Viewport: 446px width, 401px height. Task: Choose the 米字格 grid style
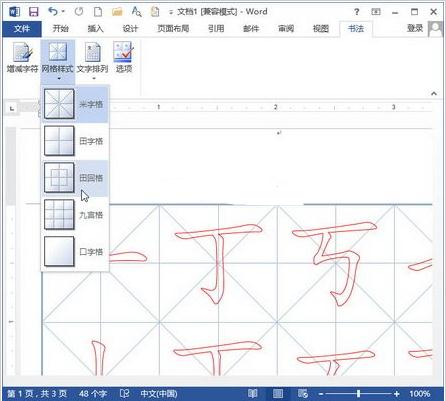pyautogui.click(x=75, y=104)
